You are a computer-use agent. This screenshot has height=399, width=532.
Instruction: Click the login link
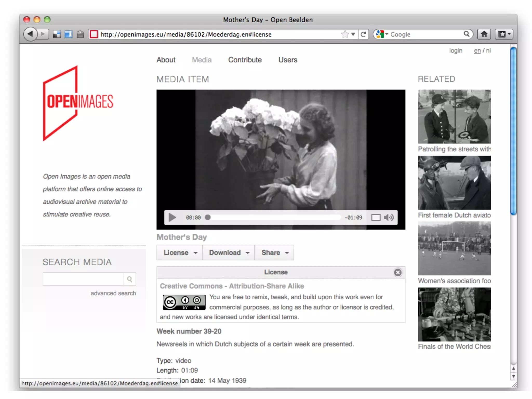[455, 51]
